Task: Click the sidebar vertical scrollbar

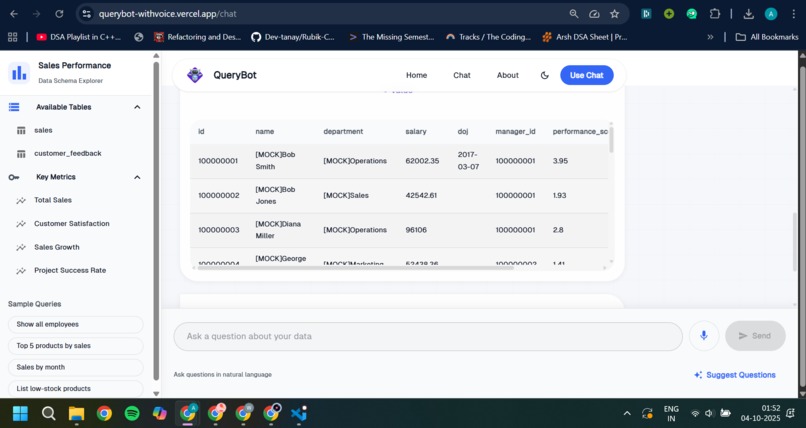Action: [156, 221]
